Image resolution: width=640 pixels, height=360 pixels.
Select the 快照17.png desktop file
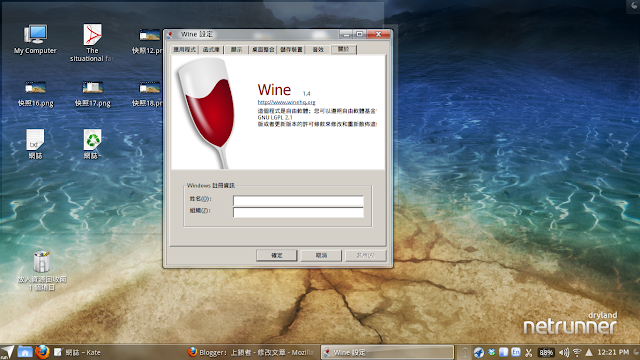[x=93, y=94]
